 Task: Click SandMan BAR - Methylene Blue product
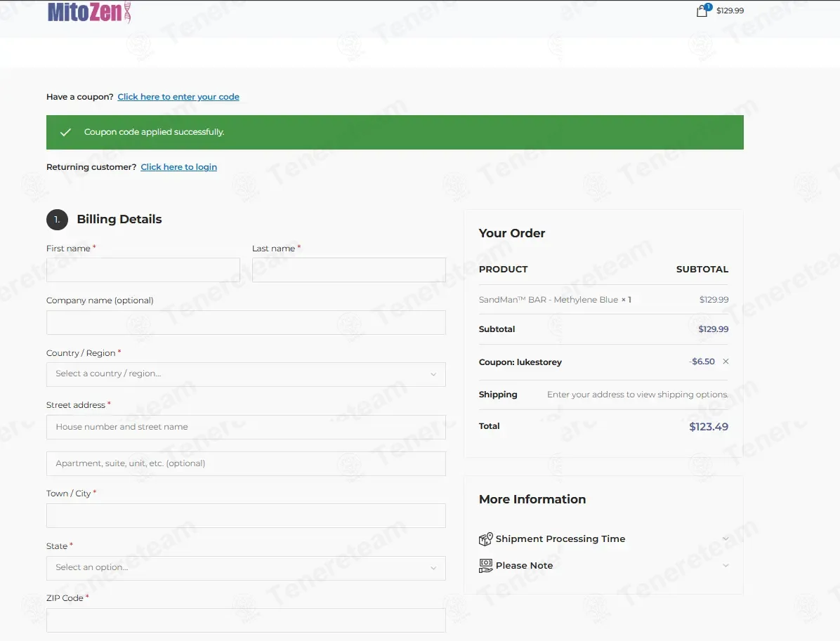(x=549, y=300)
